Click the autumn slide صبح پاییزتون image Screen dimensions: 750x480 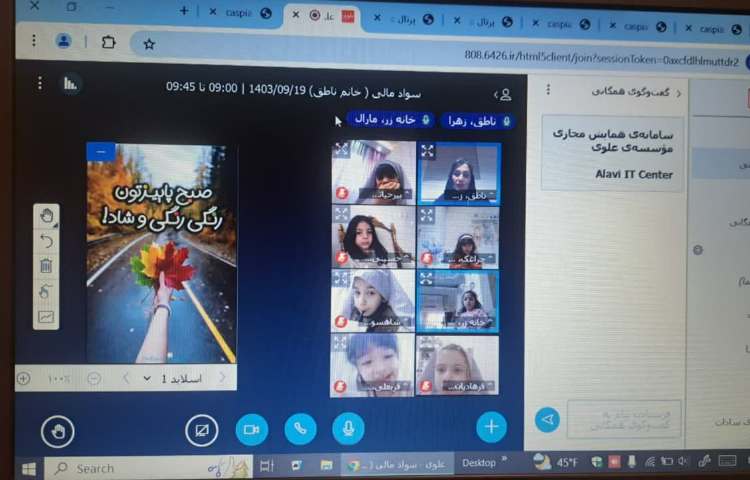161,253
